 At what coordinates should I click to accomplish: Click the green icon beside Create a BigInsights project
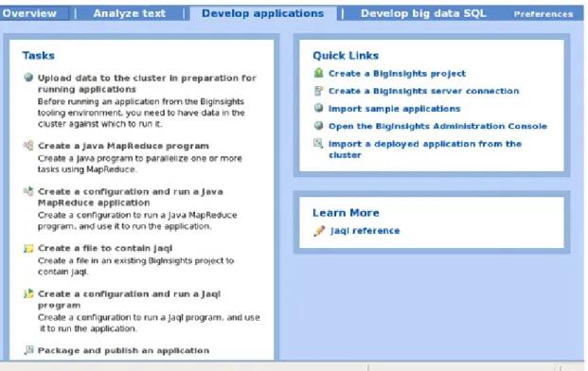point(318,73)
